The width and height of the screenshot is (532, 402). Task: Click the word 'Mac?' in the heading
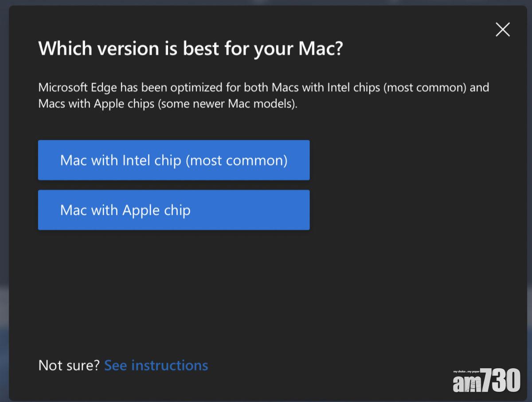[x=321, y=48]
